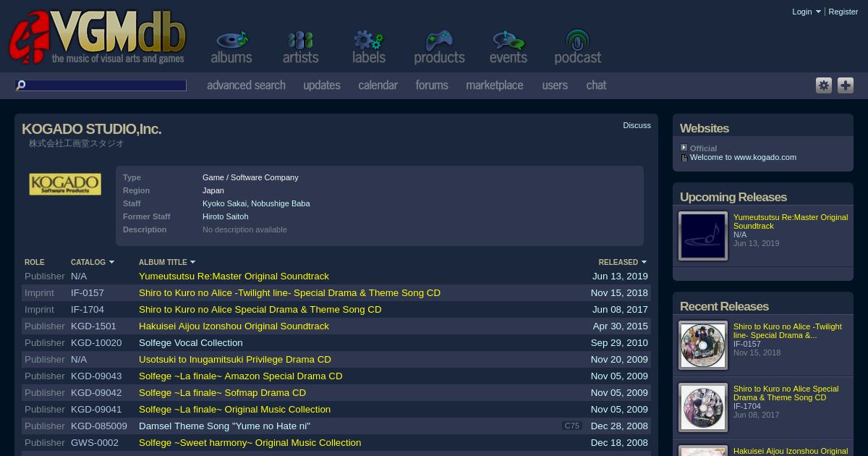Open Solfege La finale Sofmap Drama CD
This screenshot has width=868, height=456.
point(222,393)
